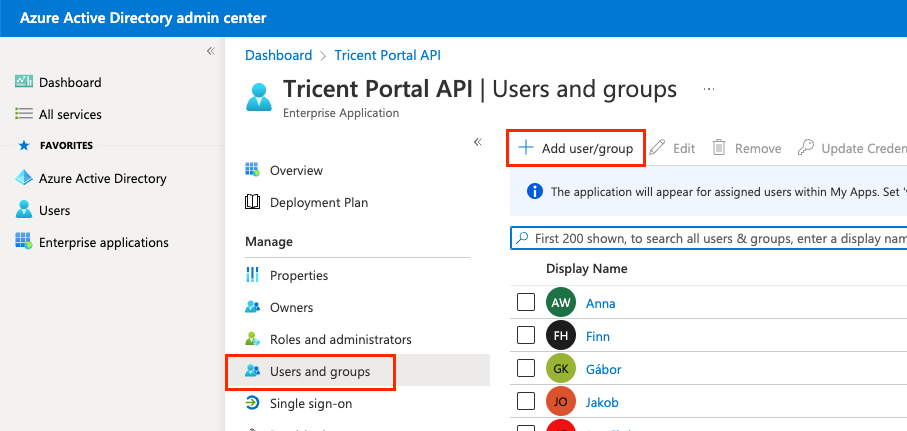Tick the checkbox for Jakob
The image size is (907, 431).
pyautogui.click(x=526, y=401)
